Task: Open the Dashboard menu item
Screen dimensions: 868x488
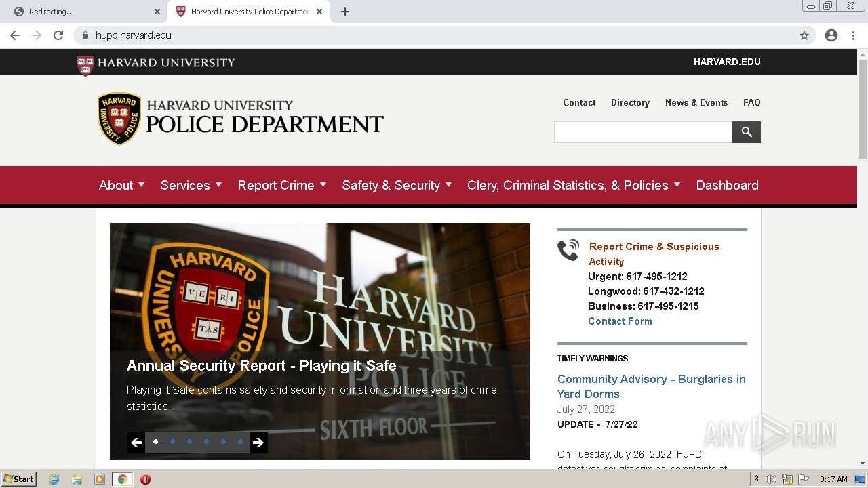Action: pyautogui.click(x=727, y=185)
